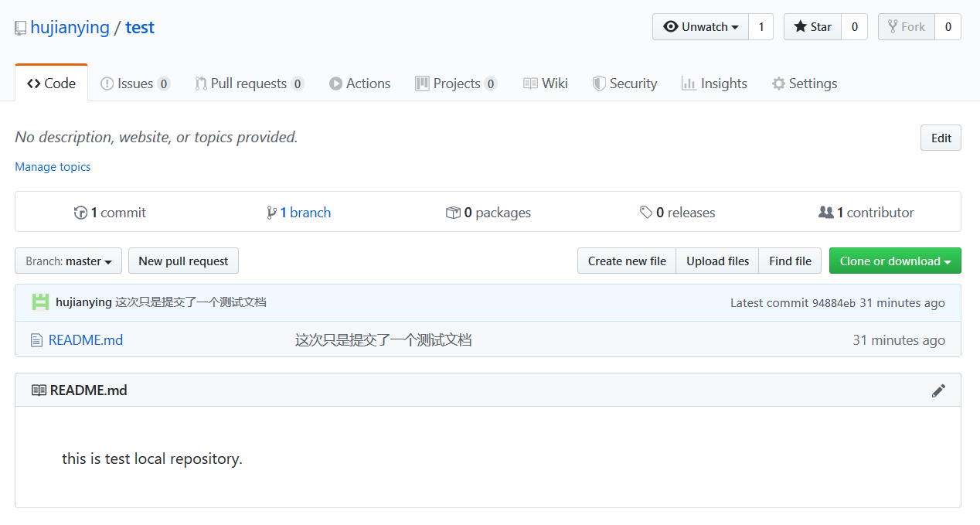The width and height of the screenshot is (980, 525).
Task: Click the pull request icon on its tab
Action: coord(201,84)
